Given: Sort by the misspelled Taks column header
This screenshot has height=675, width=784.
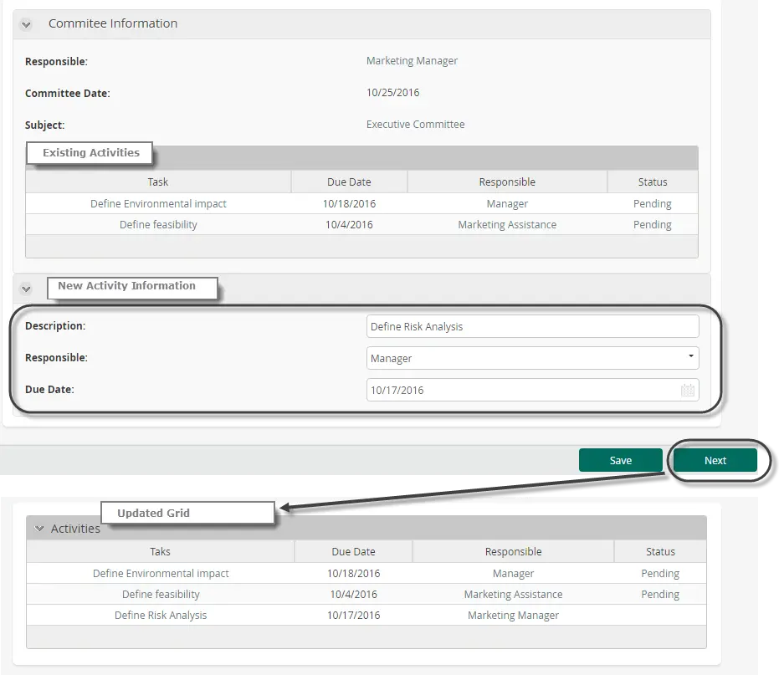Looking at the screenshot, I should [160, 551].
